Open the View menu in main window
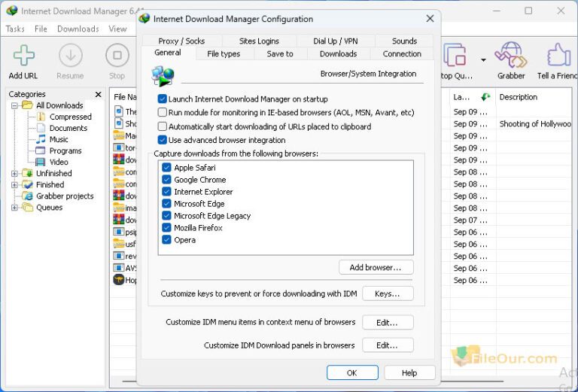This screenshot has height=392, width=578. tap(117, 29)
